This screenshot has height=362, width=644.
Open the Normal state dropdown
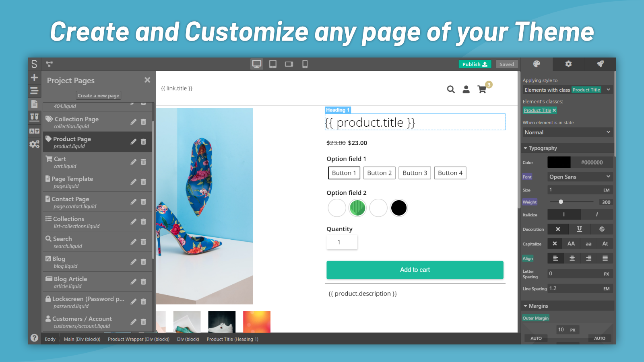[567, 132]
